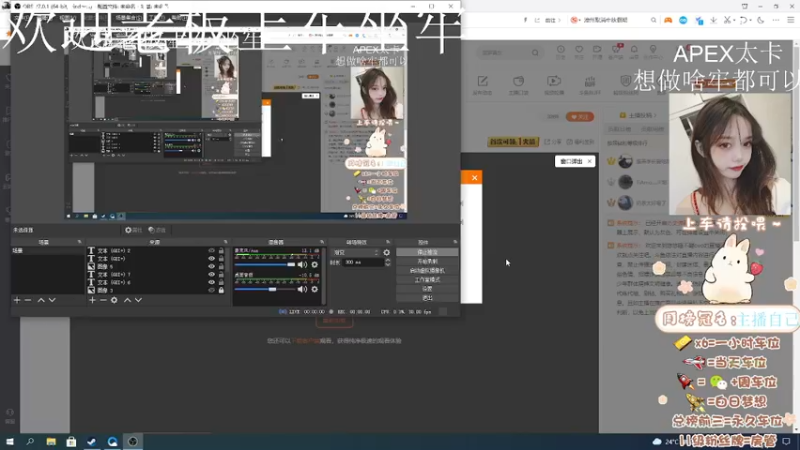
Task: Adjust desktop audio volume slider
Action: click(264, 289)
